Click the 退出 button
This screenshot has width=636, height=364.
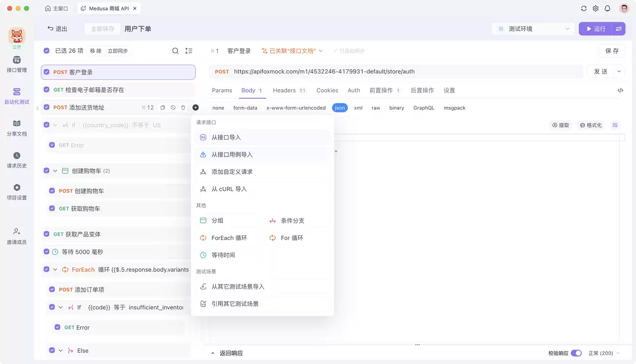point(57,29)
